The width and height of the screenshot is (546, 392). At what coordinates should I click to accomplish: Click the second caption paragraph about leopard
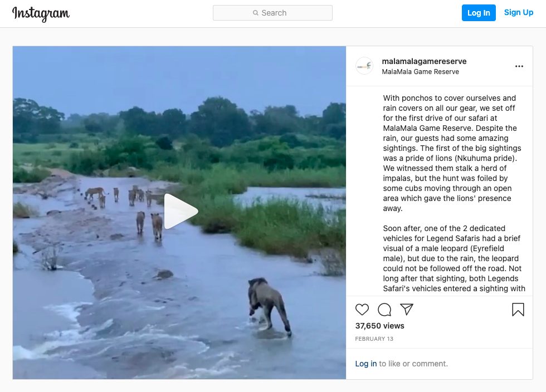[454, 258]
